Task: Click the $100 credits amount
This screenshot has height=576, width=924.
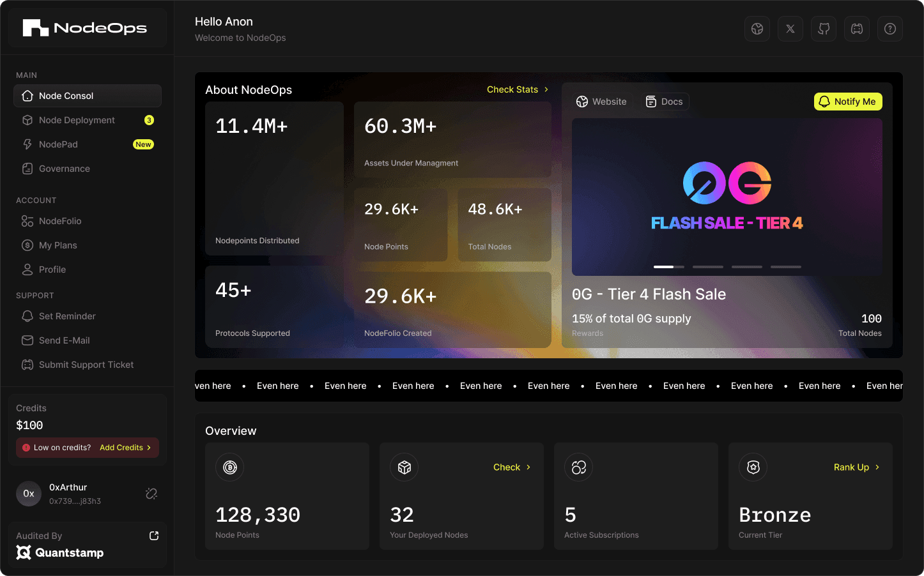Action: tap(29, 425)
